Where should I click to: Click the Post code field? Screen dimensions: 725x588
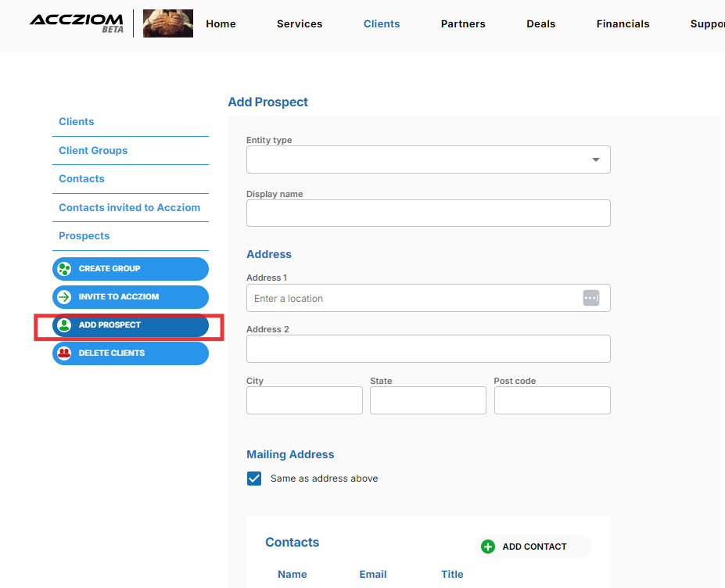coord(552,400)
